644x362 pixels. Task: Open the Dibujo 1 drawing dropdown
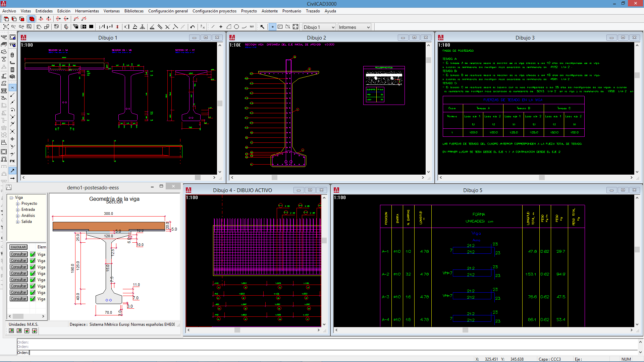(x=333, y=27)
